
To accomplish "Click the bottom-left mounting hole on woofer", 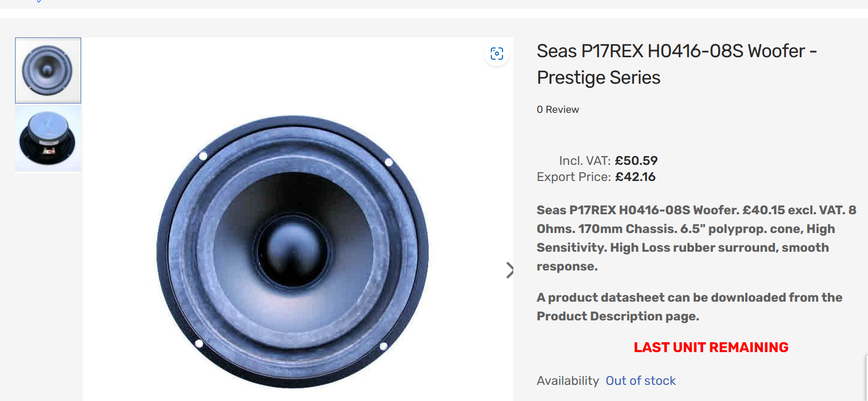I will (199, 343).
